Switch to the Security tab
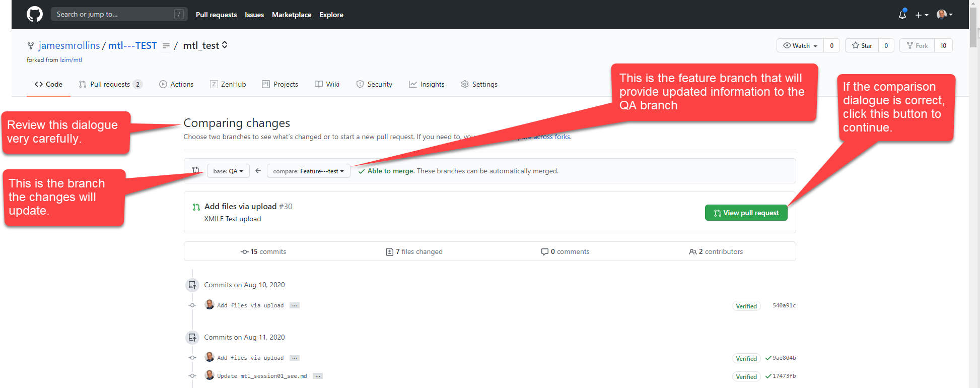Viewport: 980px width, 388px height. (374, 84)
